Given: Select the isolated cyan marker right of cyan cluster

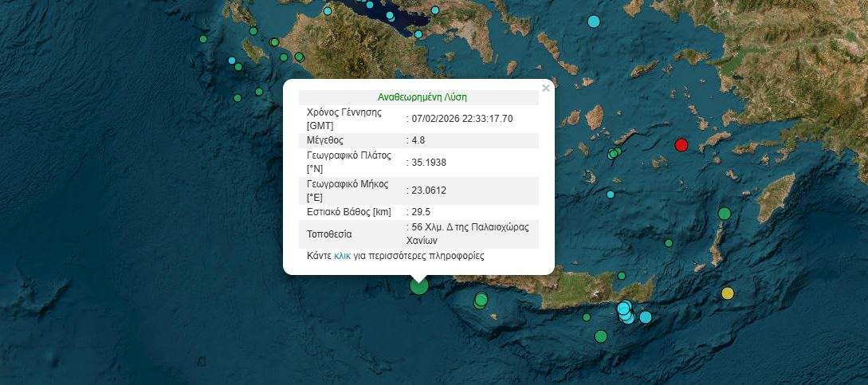Looking at the screenshot, I should coord(646,316).
